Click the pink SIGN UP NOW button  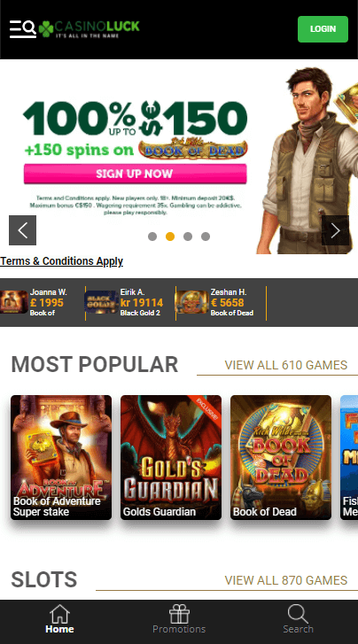pyautogui.click(x=136, y=174)
